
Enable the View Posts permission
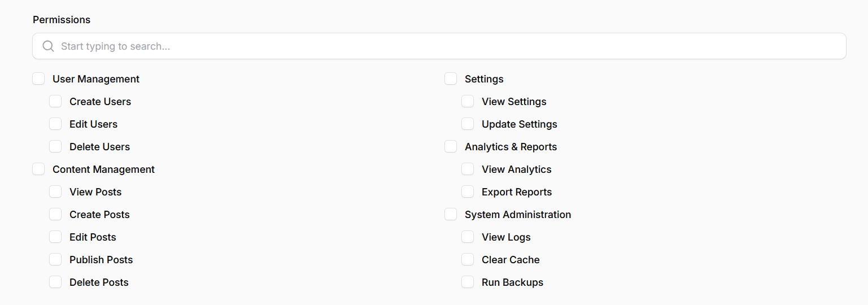55,192
